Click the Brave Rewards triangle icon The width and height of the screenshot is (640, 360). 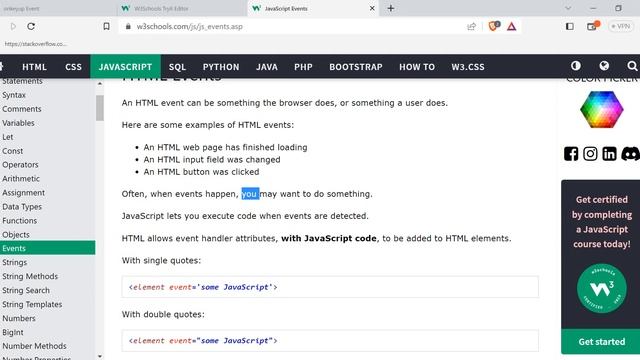click(511, 27)
